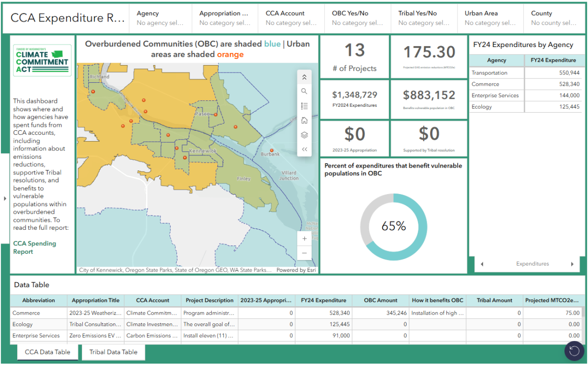Hide map toolbar using double-left chevron
Image resolution: width=588 pixels, height=365 pixels.
click(x=304, y=149)
